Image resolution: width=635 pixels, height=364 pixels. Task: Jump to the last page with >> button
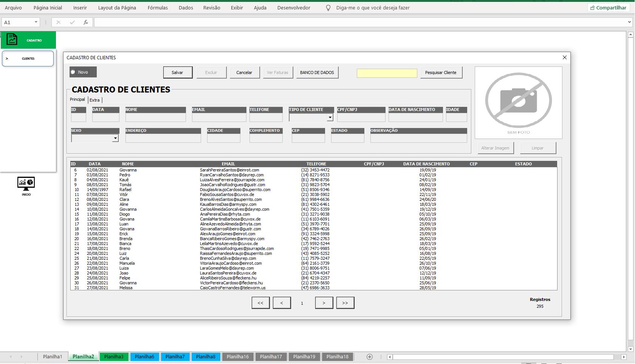(345, 303)
